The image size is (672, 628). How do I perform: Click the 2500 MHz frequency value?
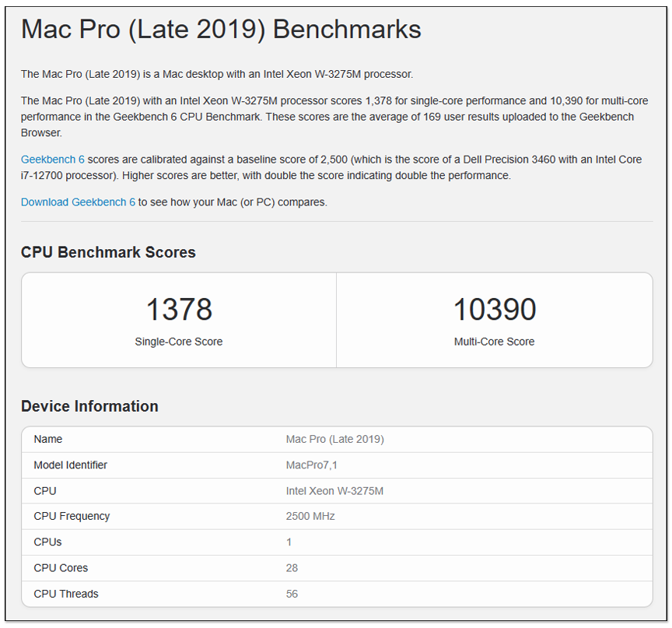(311, 516)
